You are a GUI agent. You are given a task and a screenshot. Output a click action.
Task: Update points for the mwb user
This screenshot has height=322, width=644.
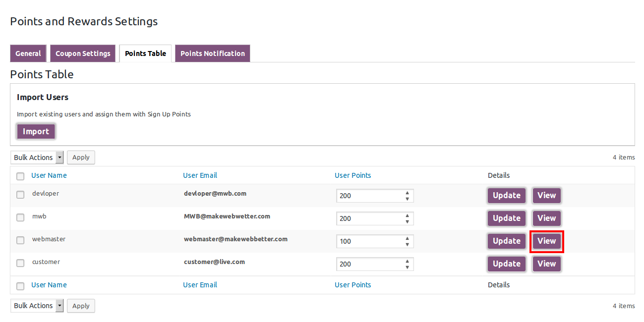(x=506, y=218)
